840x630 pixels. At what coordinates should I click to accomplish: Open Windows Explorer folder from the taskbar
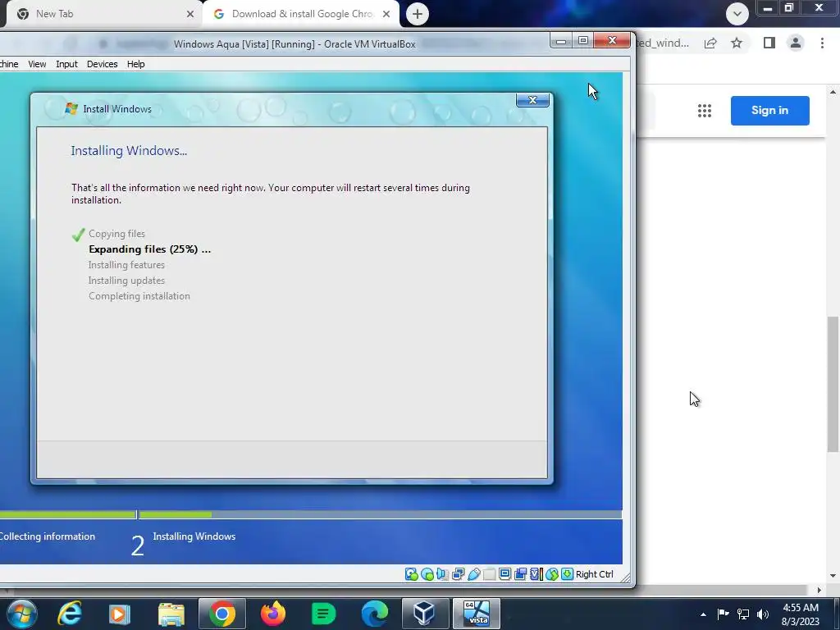point(171,614)
